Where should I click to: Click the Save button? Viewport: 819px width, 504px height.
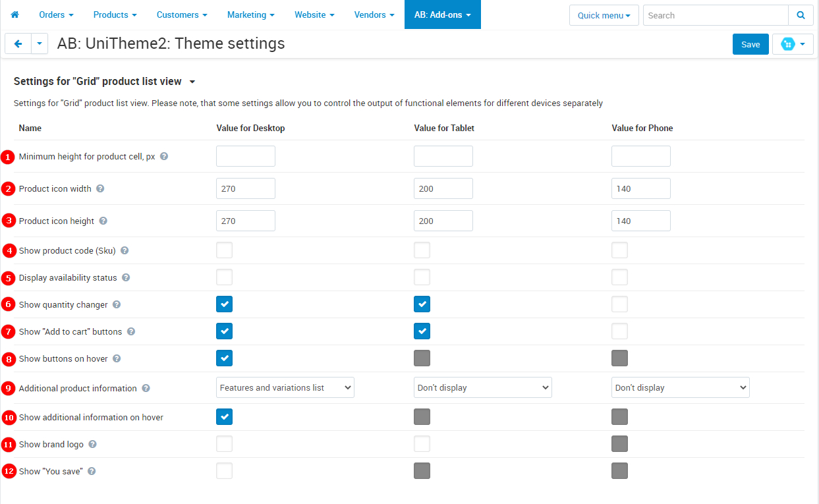coord(750,44)
